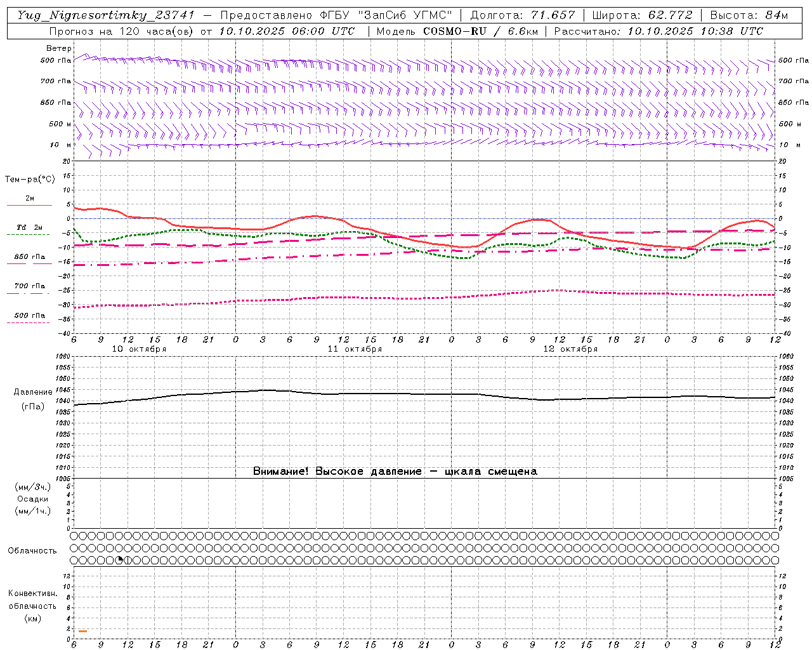Click the Прогноз на 120 часа(ов) text
This screenshot has height=650, width=812.
point(122,31)
